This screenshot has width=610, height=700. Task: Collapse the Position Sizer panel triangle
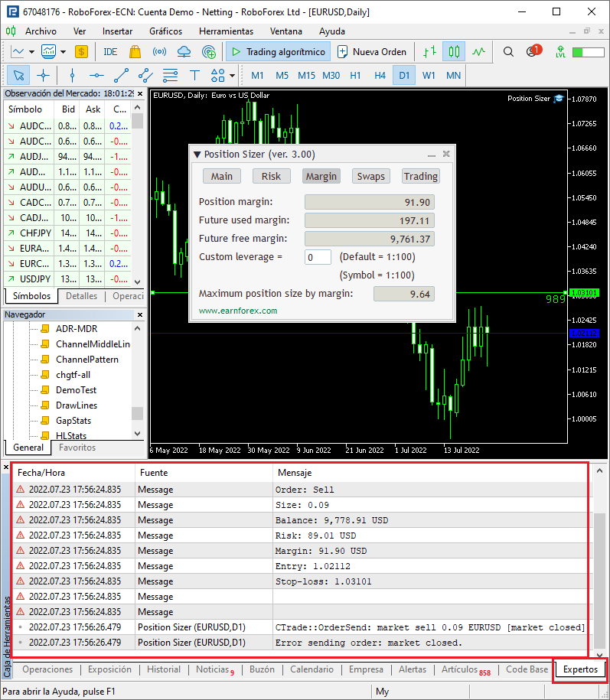pos(197,155)
